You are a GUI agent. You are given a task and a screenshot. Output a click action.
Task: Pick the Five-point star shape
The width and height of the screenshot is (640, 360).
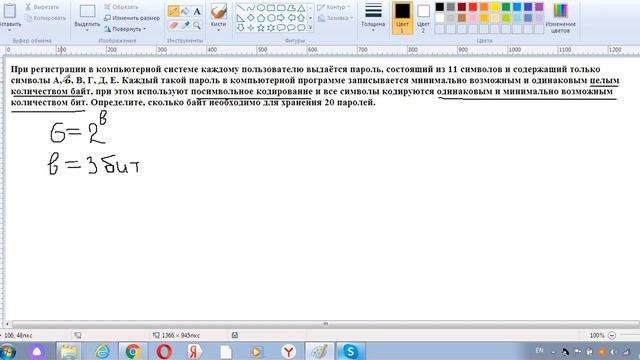click(261, 28)
